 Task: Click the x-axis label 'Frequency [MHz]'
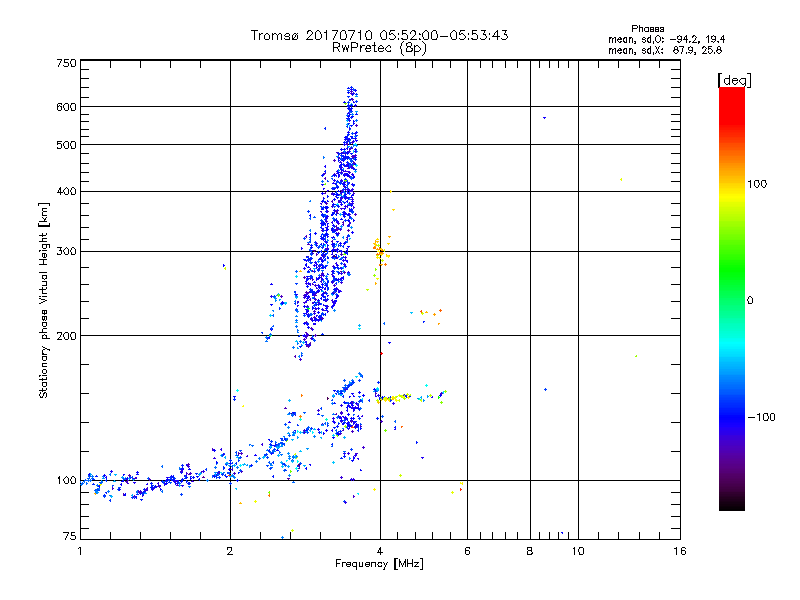pyautogui.click(x=379, y=564)
